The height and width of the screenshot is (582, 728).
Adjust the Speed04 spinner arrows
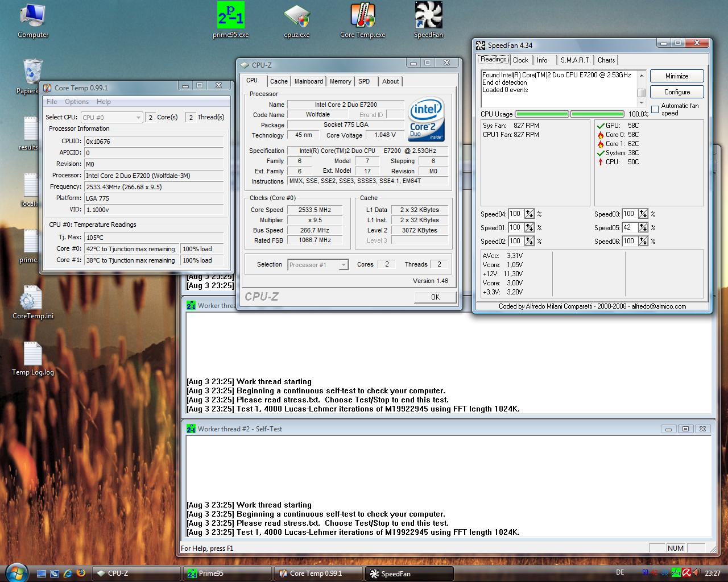click(530, 214)
